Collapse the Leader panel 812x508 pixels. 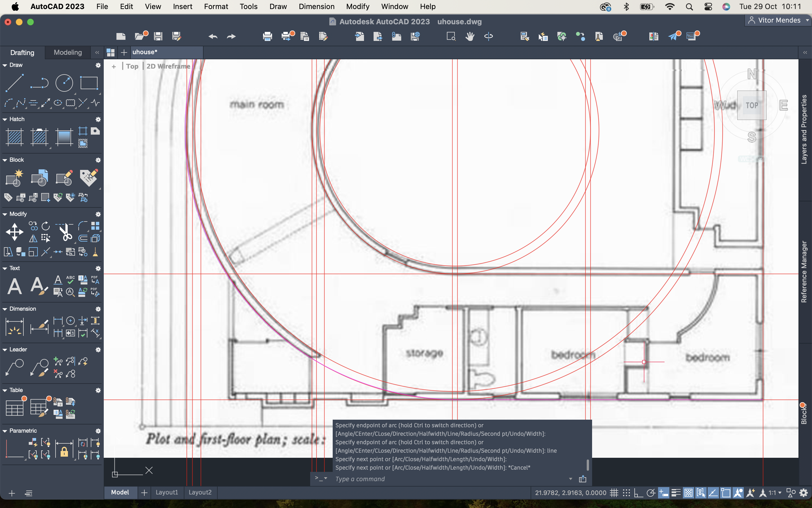[x=5, y=349]
